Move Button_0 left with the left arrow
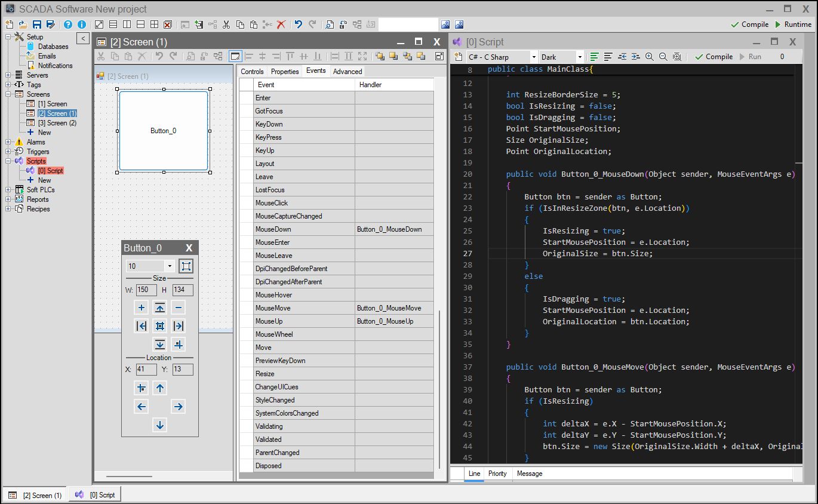818x504 pixels. pyautogui.click(x=142, y=407)
